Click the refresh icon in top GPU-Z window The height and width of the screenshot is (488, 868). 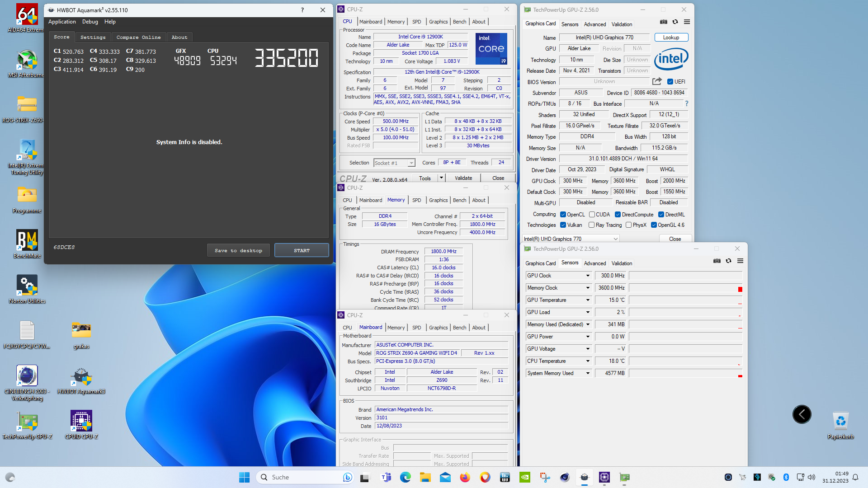coord(675,22)
